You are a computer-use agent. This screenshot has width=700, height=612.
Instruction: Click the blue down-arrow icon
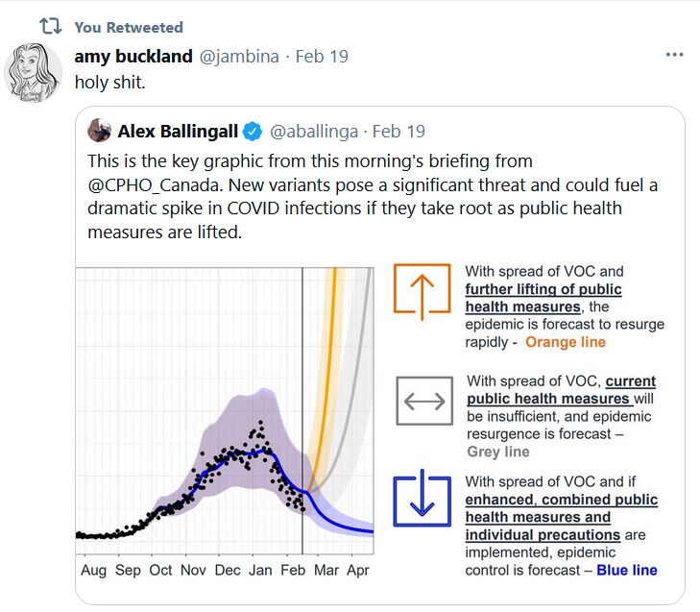pyautogui.click(x=422, y=498)
